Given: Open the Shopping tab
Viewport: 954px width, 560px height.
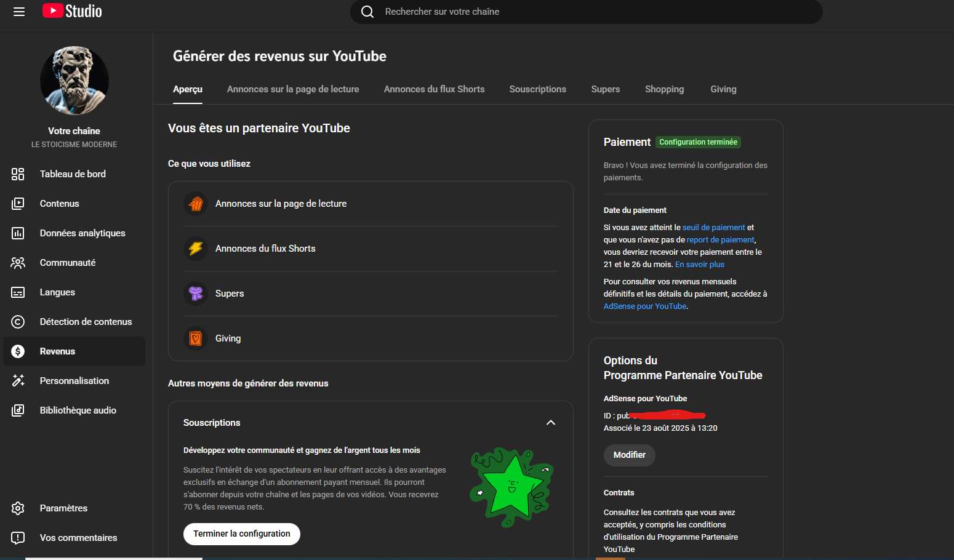Looking at the screenshot, I should (x=664, y=89).
